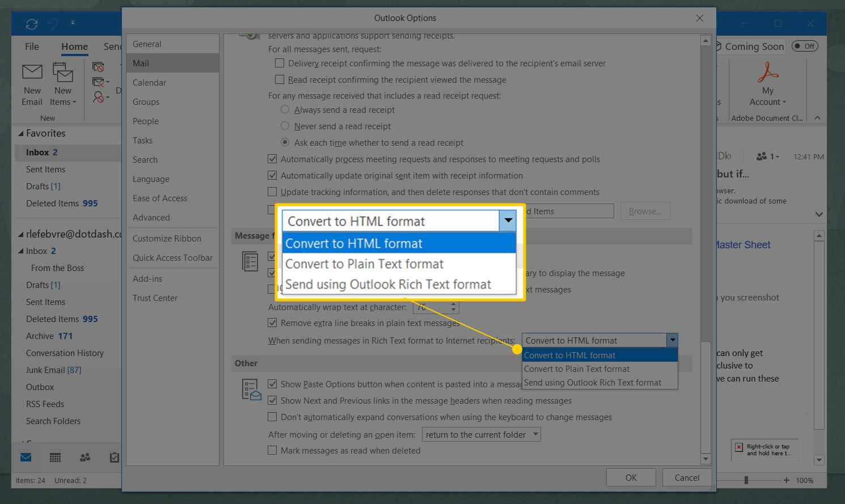Enable Delivery receipt checkbox
This screenshot has height=504, width=845.
click(x=280, y=63)
